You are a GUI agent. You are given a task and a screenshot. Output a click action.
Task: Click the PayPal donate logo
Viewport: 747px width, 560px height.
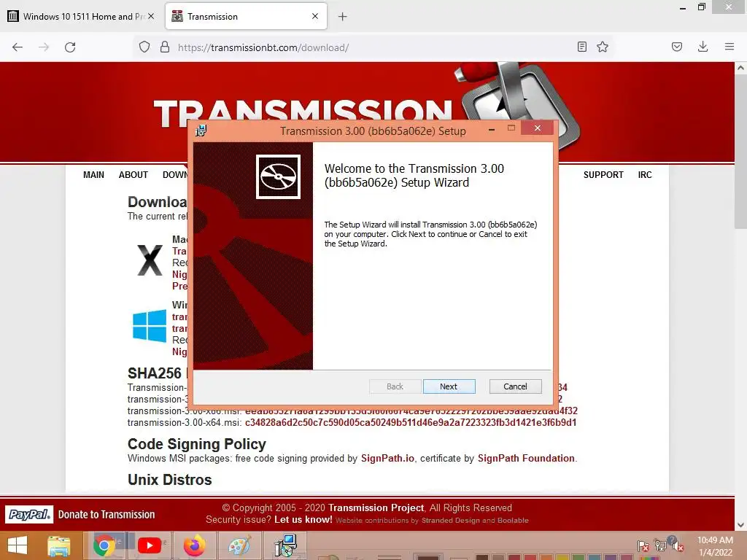pos(29,514)
